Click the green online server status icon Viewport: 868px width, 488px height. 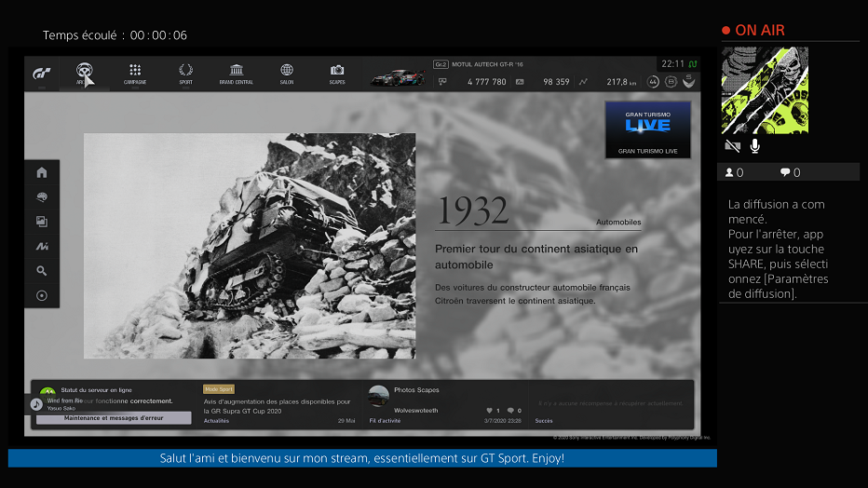click(47, 391)
